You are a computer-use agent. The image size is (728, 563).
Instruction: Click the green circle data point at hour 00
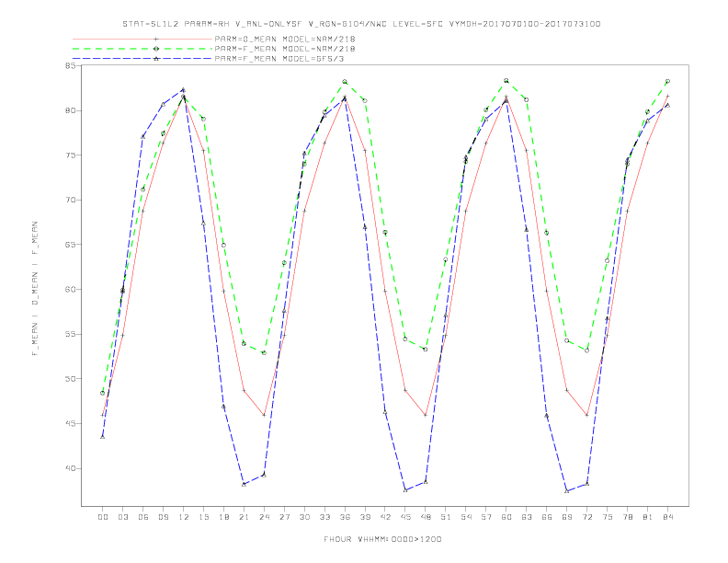coord(103,393)
